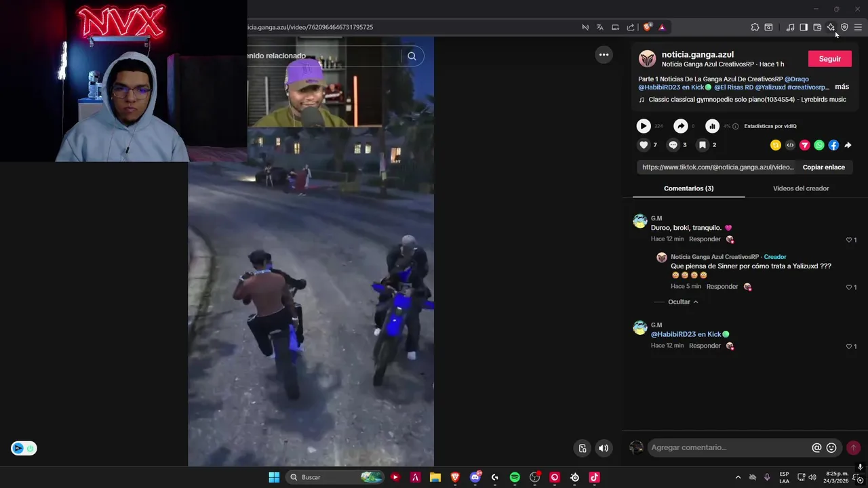Viewport: 868px width, 488px height.
Task: Click the Brave Rewards triangle icon
Action: pyautogui.click(x=662, y=27)
